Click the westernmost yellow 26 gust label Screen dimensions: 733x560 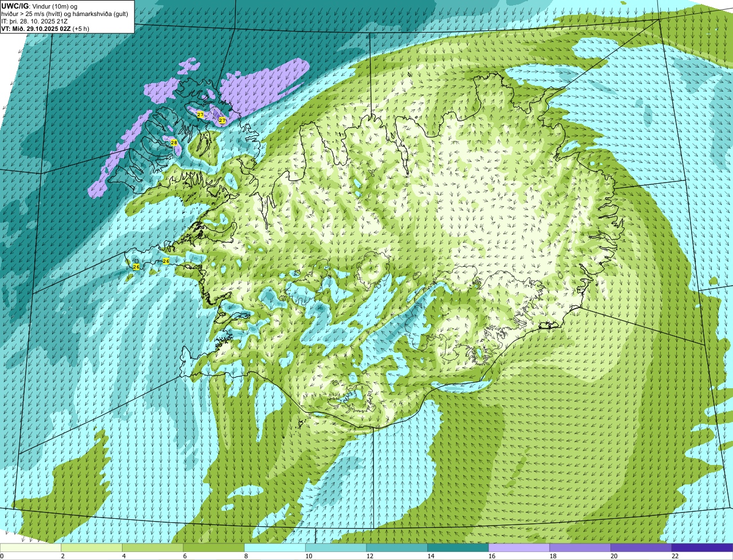pyautogui.click(x=136, y=267)
